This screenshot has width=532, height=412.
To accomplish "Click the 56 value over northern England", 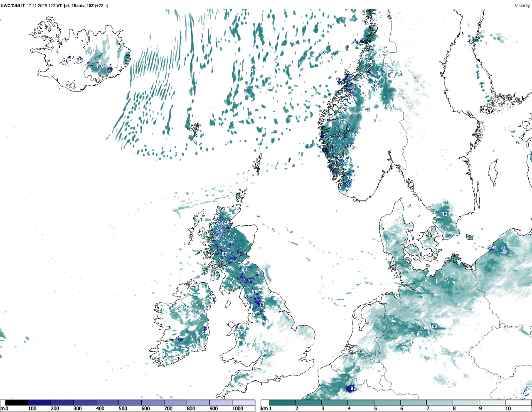I will coord(255,292).
